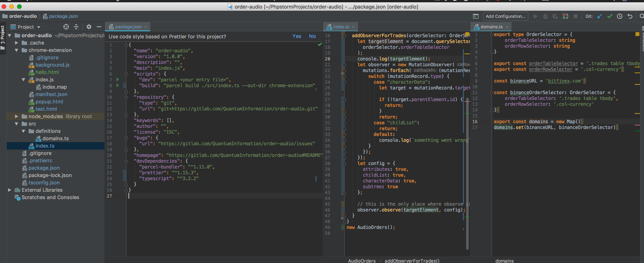Click Add Configuration button

506,16
